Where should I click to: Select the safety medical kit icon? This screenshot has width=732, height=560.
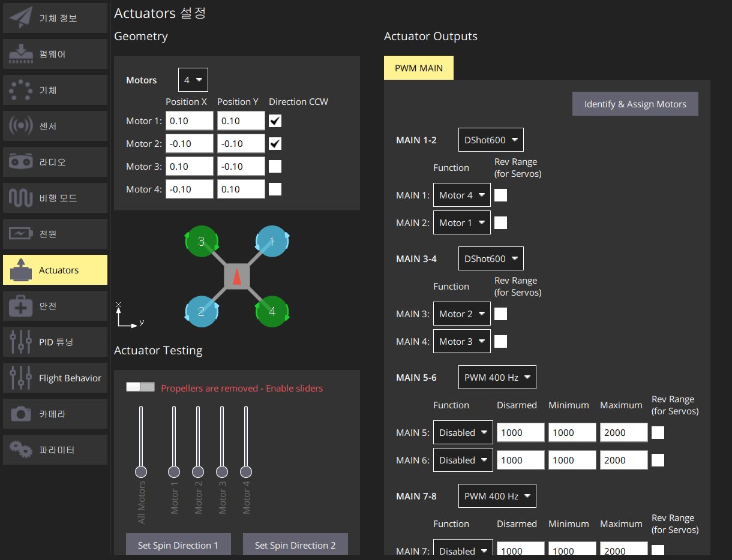21,306
